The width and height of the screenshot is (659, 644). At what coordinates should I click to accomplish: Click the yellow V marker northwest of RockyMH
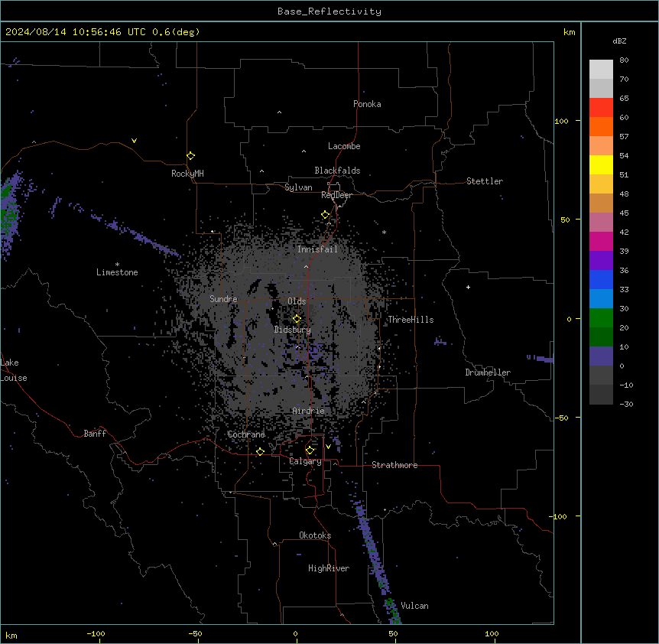coord(134,141)
